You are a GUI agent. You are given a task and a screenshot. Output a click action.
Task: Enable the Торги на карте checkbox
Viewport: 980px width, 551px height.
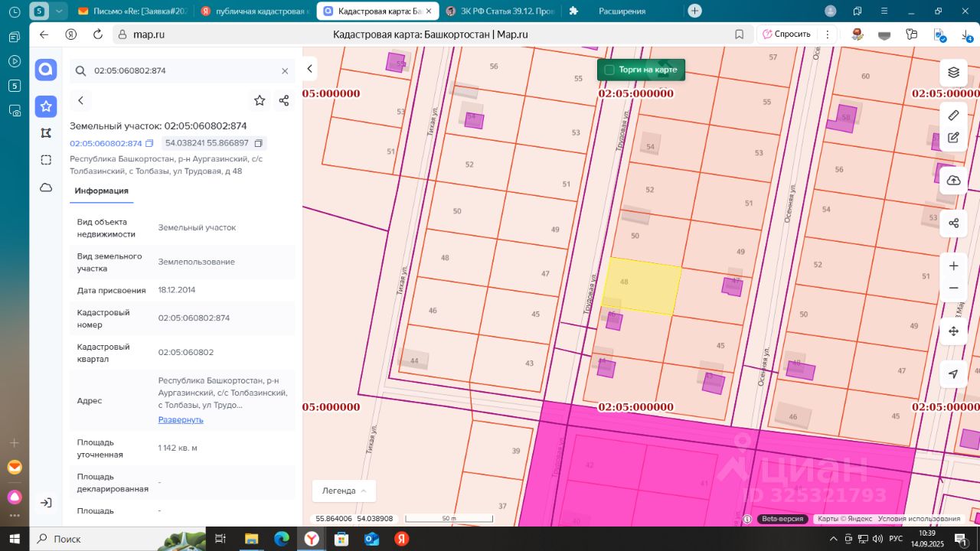609,70
